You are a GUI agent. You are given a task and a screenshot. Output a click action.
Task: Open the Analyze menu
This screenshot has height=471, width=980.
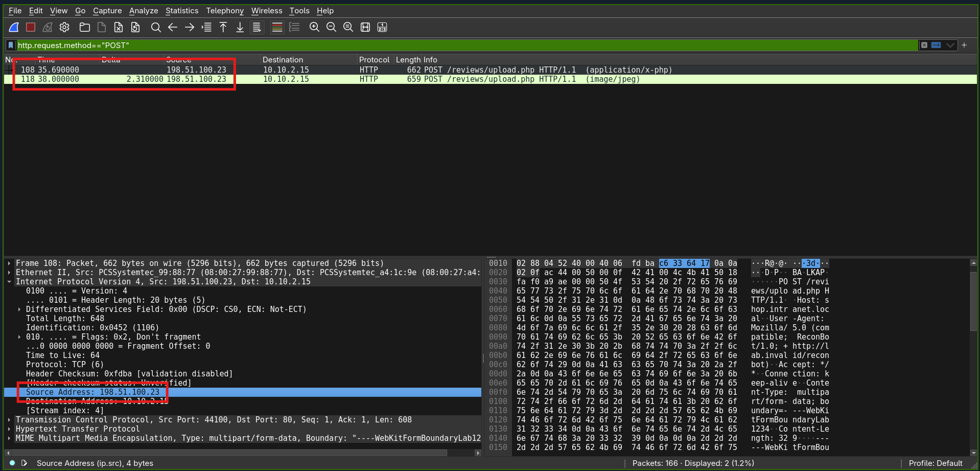click(144, 11)
